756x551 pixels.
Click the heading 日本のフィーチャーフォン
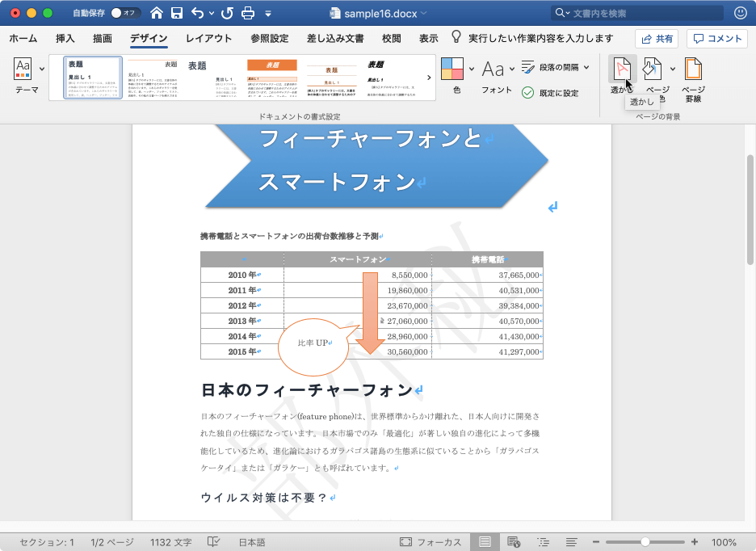pos(307,390)
